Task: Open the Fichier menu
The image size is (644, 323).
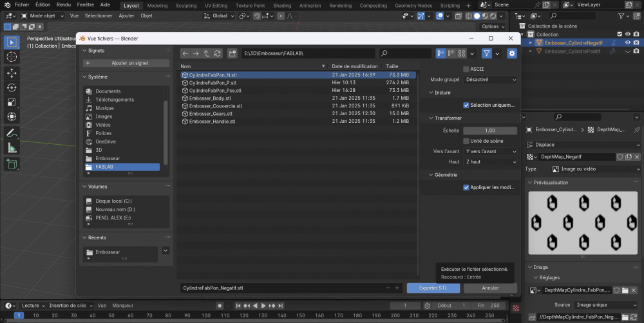Action: [x=22, y=5]
